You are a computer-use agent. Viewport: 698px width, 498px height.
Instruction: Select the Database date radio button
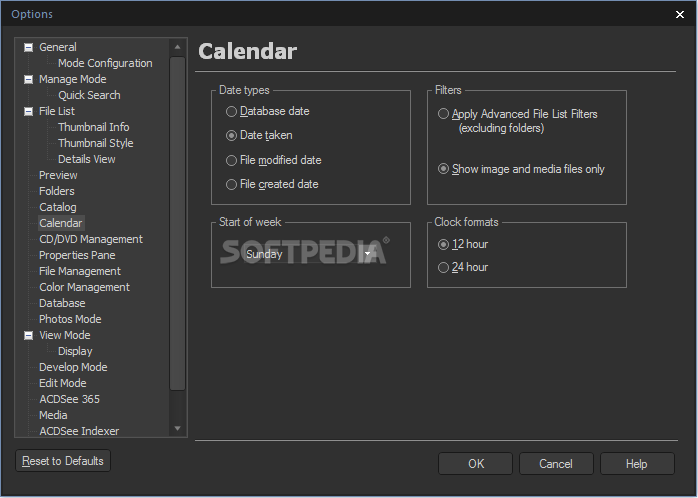point(232,112)
